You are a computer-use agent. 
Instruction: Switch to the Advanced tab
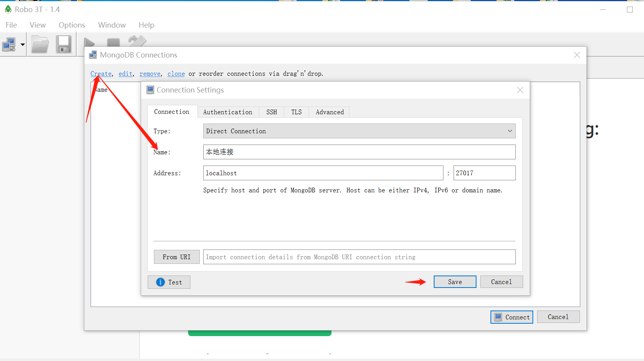coord(330,112)
